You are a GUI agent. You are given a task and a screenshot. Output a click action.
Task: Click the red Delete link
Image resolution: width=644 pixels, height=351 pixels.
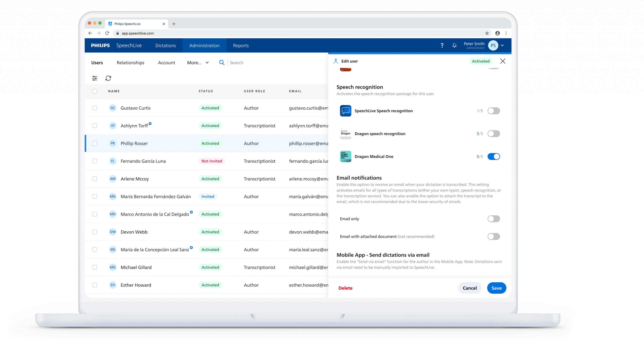click(345, 288)
